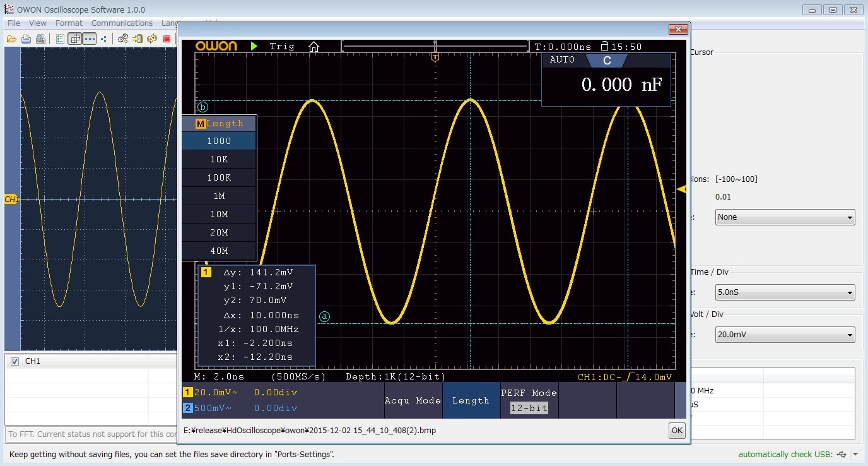The width and height of the screenshot is (868, 466).
Task: Click the USB plug icon in status bar
Action: (x=843, y=455)
